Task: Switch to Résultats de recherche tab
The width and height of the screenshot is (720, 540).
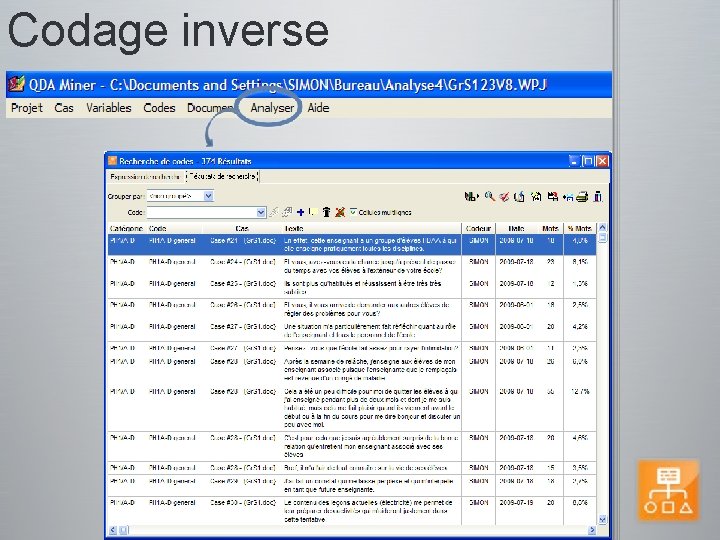Action: click(223, 176)
